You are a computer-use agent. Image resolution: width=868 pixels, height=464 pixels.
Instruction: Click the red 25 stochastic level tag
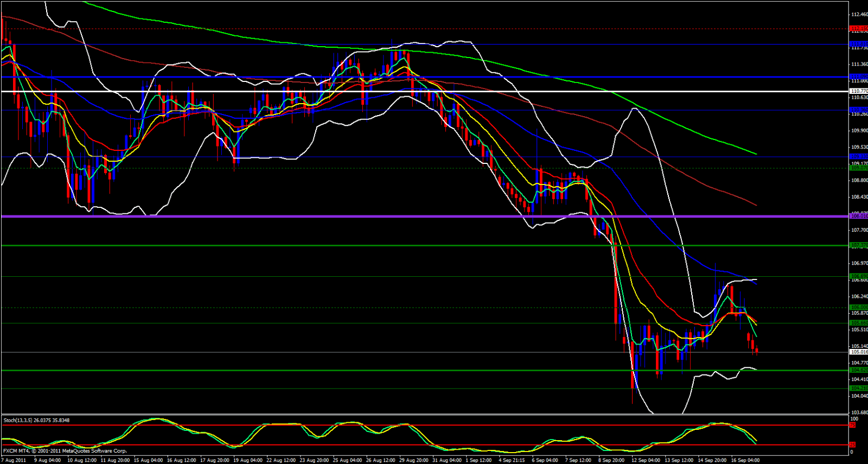852,445
